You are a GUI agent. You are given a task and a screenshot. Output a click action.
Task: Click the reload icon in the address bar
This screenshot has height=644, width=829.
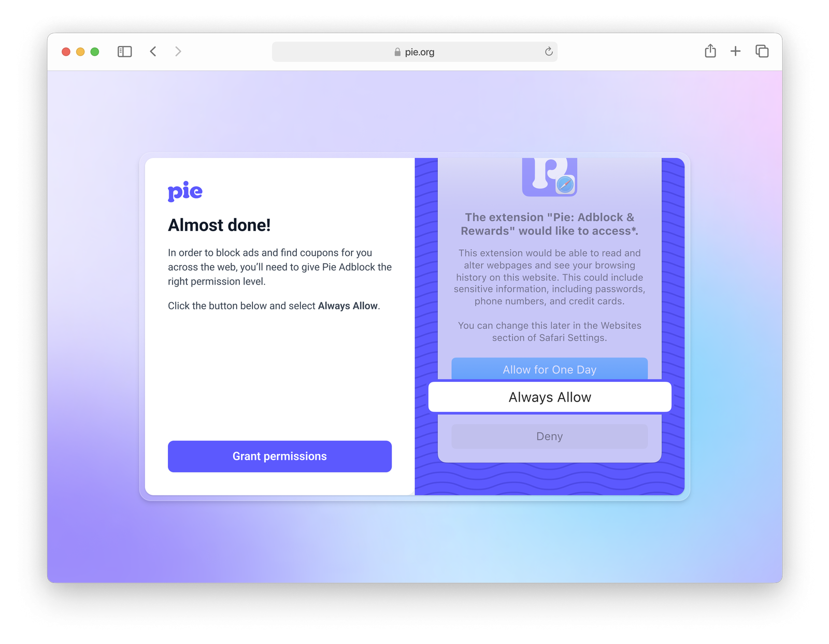(x=548, y=52)
